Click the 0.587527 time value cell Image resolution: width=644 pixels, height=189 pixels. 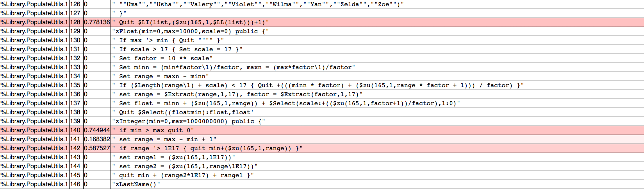click(97, 148)
